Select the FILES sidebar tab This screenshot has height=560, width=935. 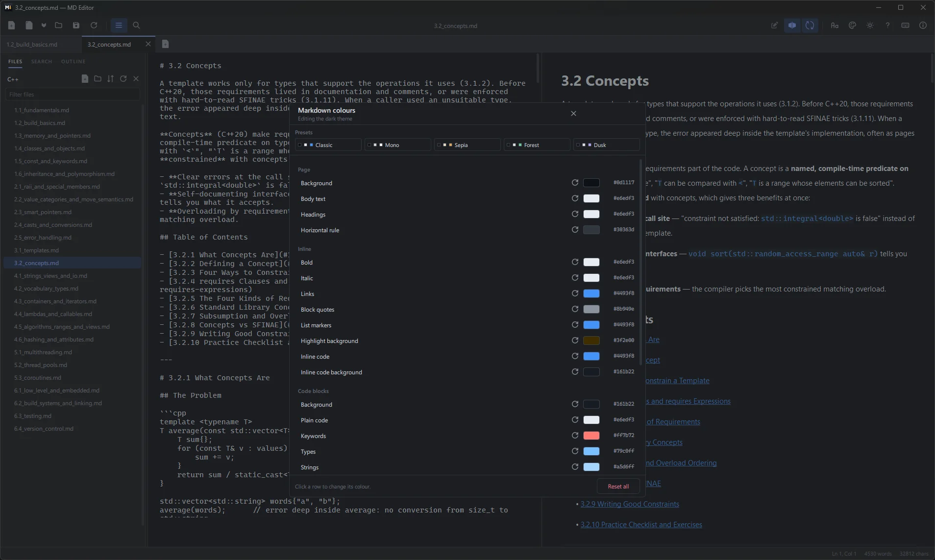coord(15,62)
